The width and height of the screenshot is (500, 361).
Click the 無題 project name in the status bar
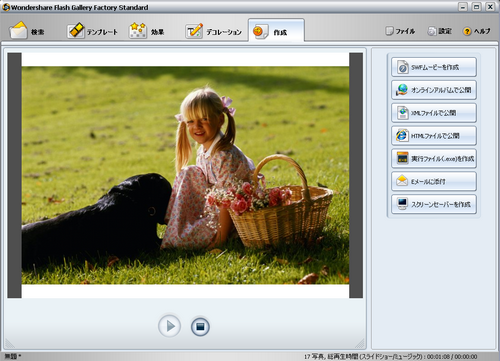tap(13, 357)
